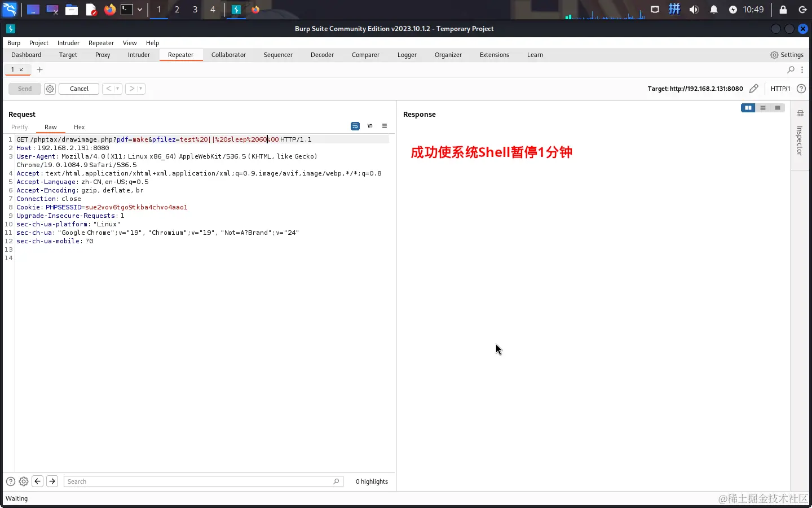The image size is (812, 508).
Task: Select combined tabbed request/response layout
Action: [778, 108]
